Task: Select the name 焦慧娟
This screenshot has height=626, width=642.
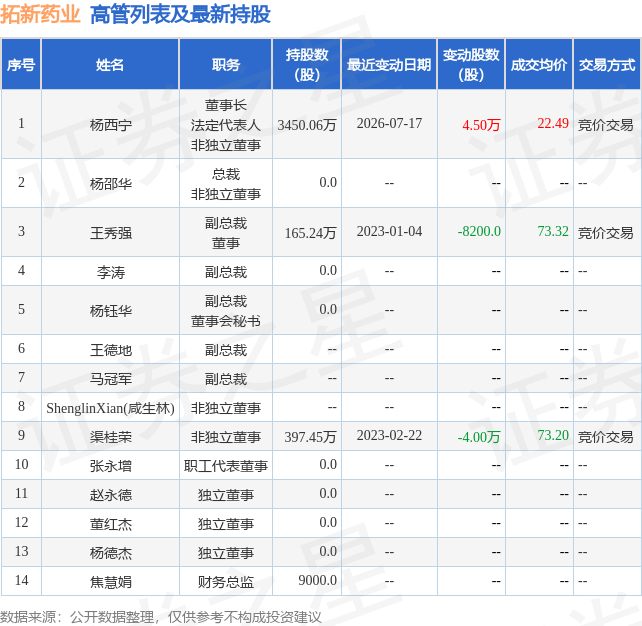Action: pos(111,582)
